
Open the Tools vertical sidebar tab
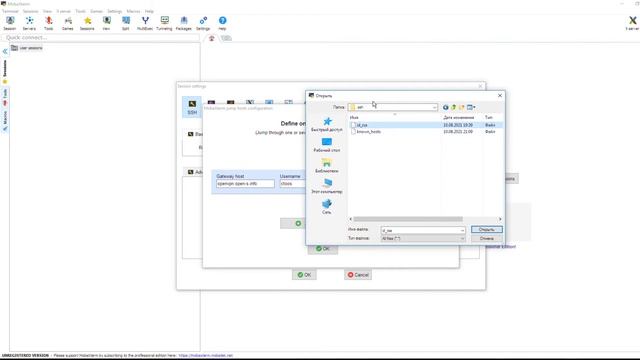pos(5,97)
